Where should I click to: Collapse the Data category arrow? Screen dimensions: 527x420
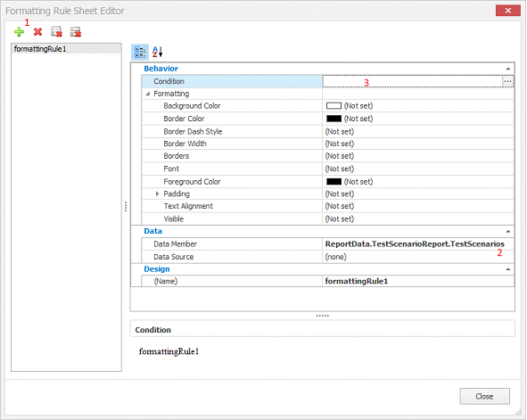pyautogui.click(x=508, y=232)
